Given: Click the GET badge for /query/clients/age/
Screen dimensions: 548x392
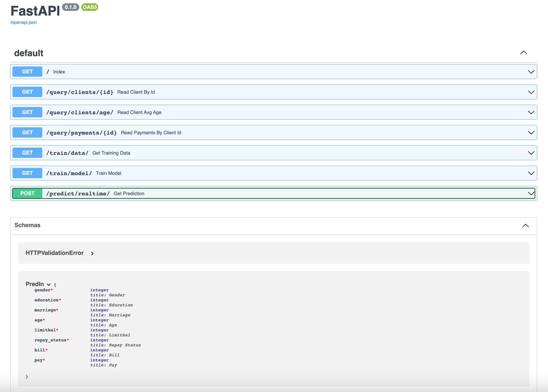Looking at the screenshot, I should 27,112.
